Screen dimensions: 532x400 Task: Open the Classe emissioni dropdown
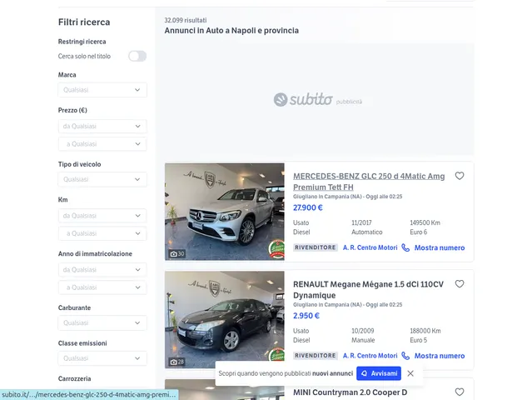tap(102, 358)
